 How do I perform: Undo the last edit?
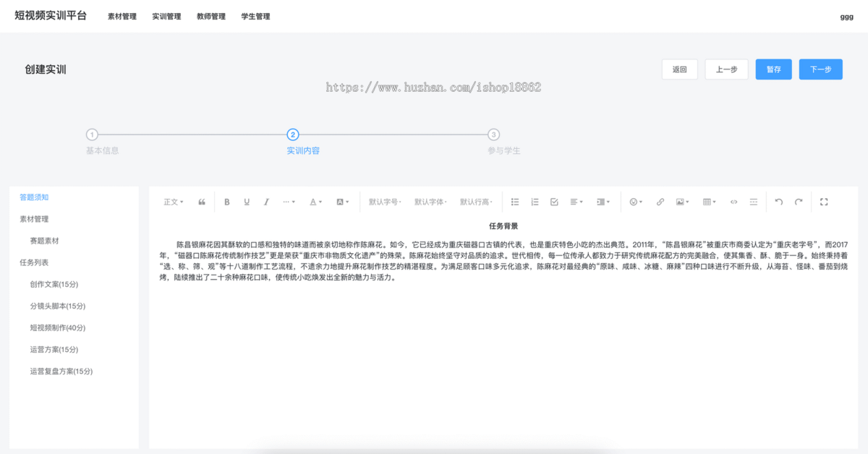click(779, 202)
